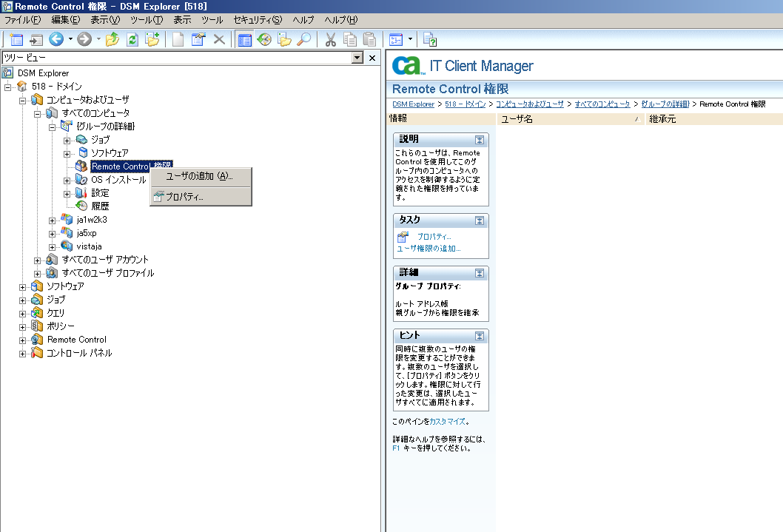The width and height of the screenshot is (783, 532).
Task: Expand the すべてのユーザ アカウント node
Action: coord(38,260)
